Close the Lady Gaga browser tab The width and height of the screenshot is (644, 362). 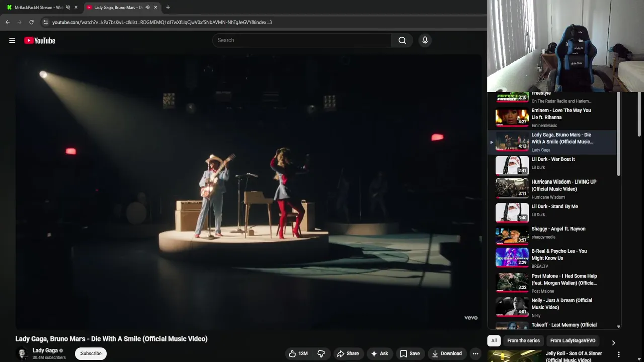pos(156,7)
